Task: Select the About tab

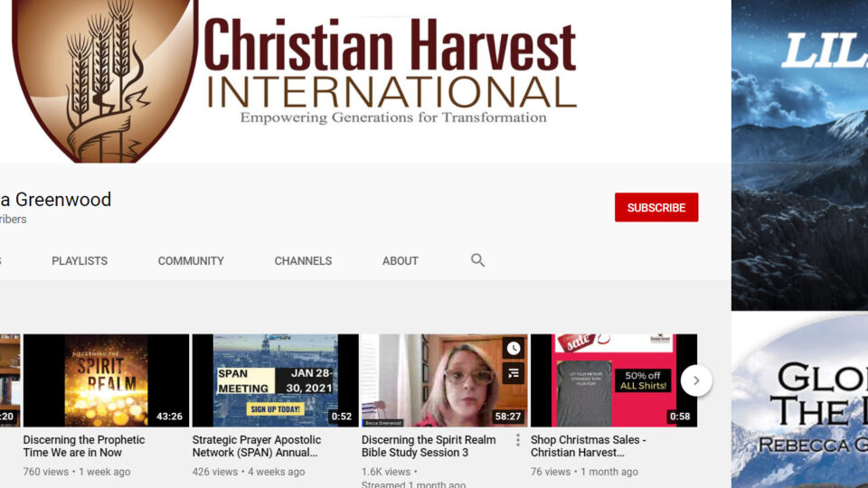Action: click(400, 260)
